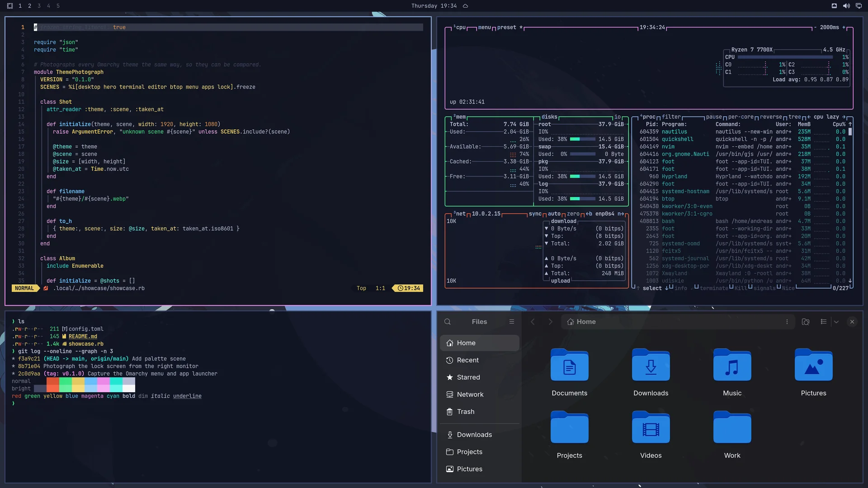Switch Files to list view

click(824, 322)
